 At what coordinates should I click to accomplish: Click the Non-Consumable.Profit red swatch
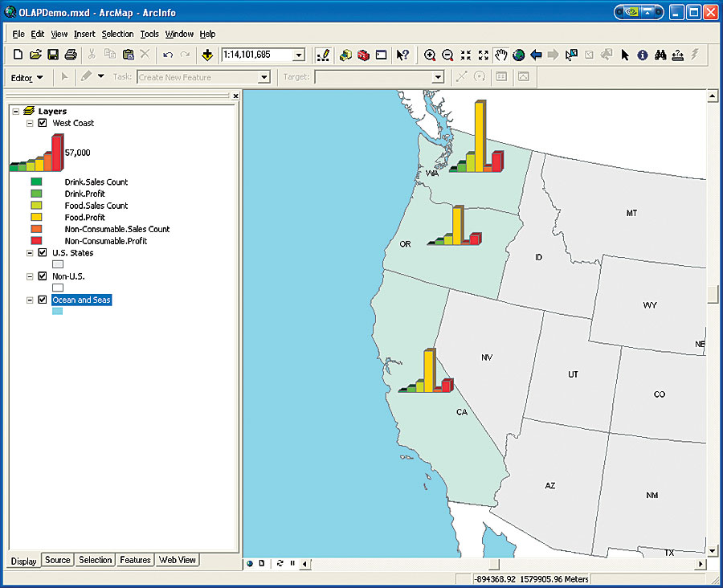click(36, 241)
